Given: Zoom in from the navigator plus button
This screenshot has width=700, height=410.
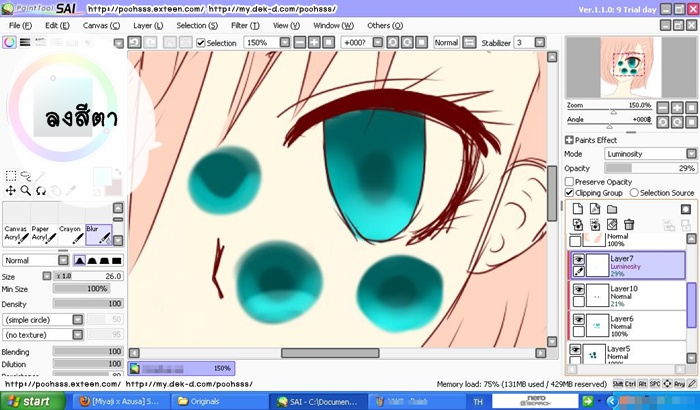Looking at the screenshot, I should (x=677, y=107).
